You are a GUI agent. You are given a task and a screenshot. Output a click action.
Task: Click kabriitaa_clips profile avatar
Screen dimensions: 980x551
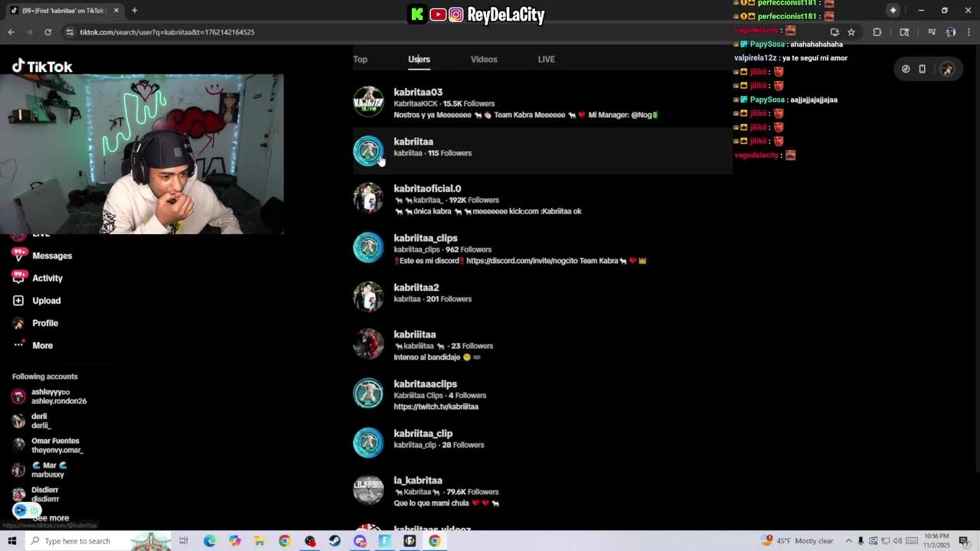[368, 248]
